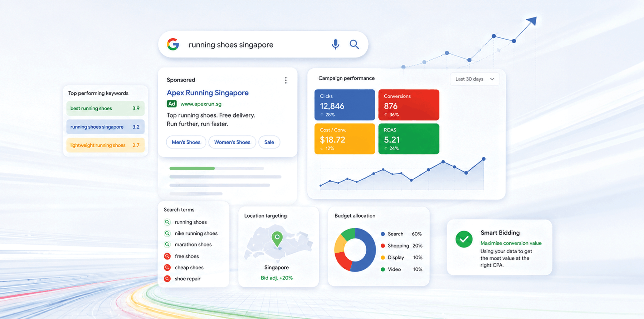Click the green Video legend dot
644x319 pixels.
point(383,269)
